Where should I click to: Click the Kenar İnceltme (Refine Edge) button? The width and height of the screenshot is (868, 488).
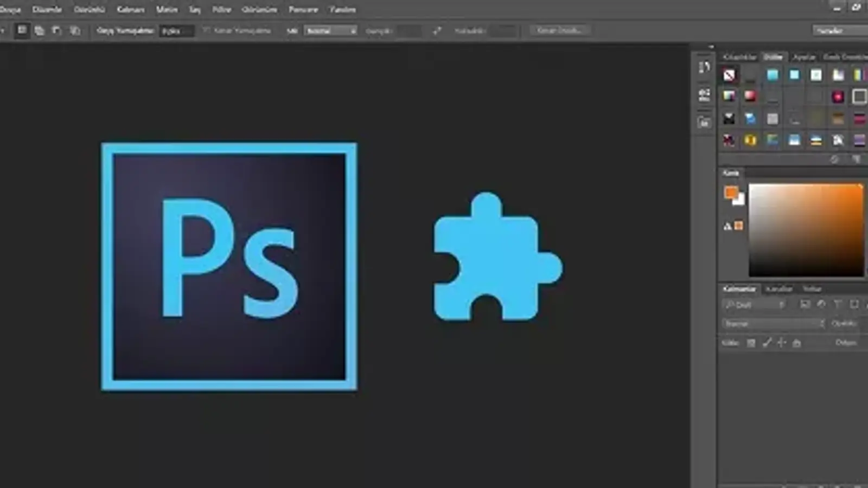(559, 30)
